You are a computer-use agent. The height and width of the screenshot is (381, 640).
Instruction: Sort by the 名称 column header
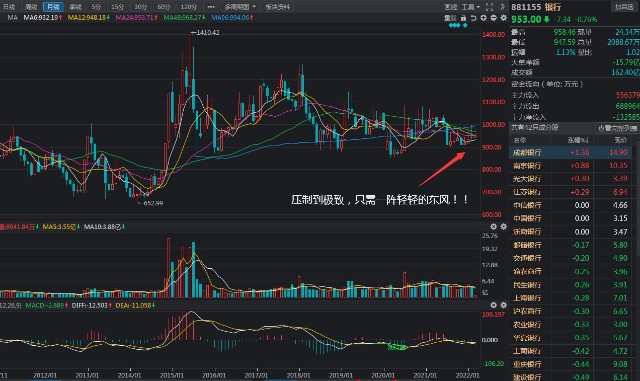pyautogui.click(x=520, y=140)
